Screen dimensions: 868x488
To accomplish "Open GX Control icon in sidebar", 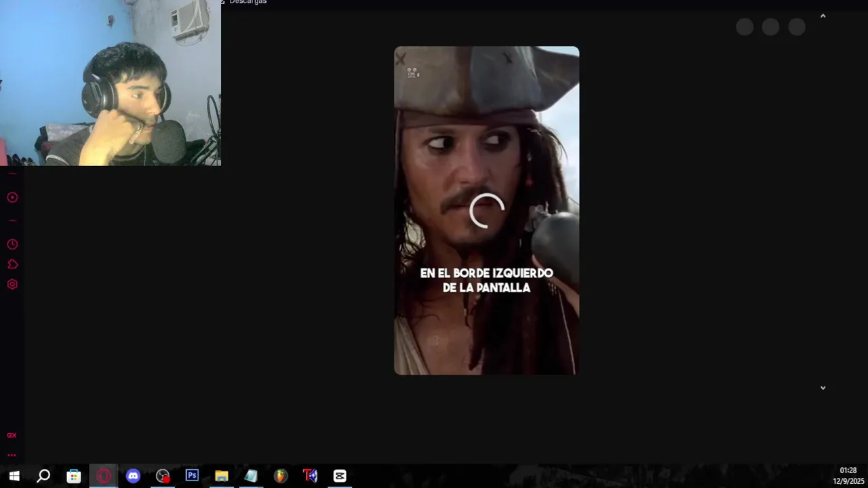I will (x=12, y=435).
